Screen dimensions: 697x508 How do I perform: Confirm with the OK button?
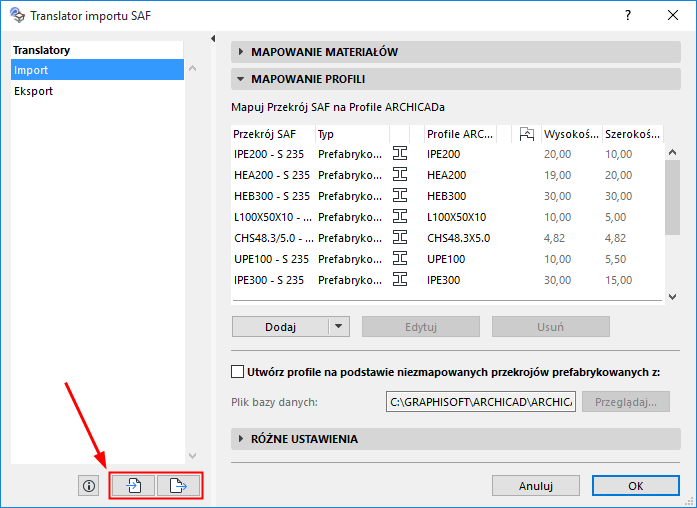tap(636, 486)
